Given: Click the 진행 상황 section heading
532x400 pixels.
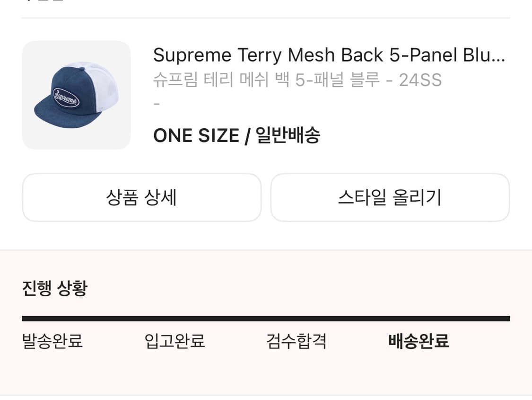Looking at the screenshot, I should 54,288.
